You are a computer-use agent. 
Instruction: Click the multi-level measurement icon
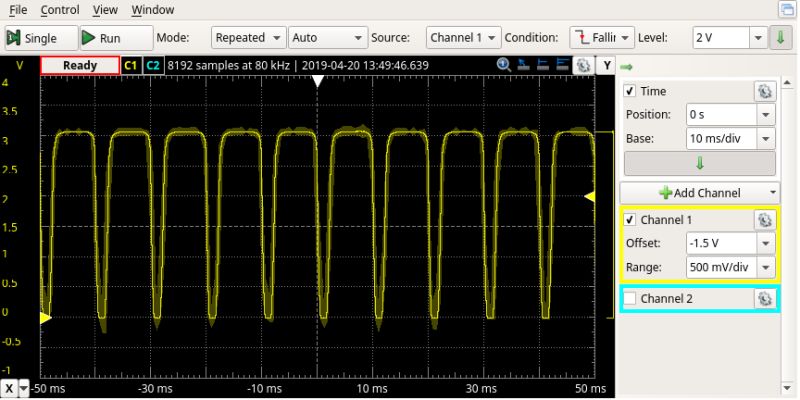(x=562, y=65)
